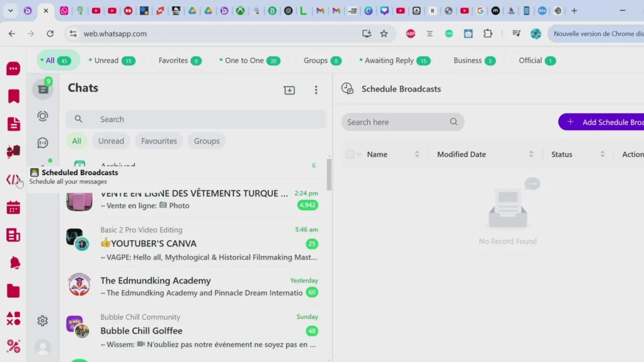Expand dropdown beside select-all checkbox
The width and height of the screenshot is (644, 362).
(359, 154)
